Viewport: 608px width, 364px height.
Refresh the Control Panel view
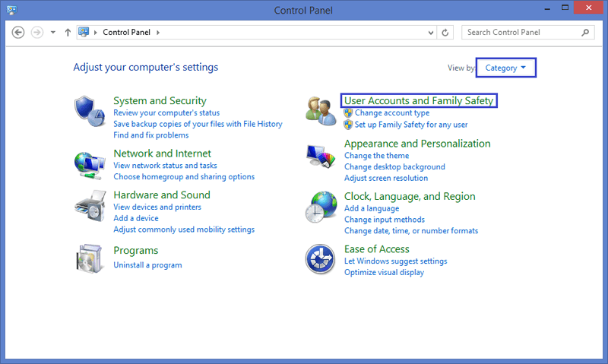[x=445, y=33]
